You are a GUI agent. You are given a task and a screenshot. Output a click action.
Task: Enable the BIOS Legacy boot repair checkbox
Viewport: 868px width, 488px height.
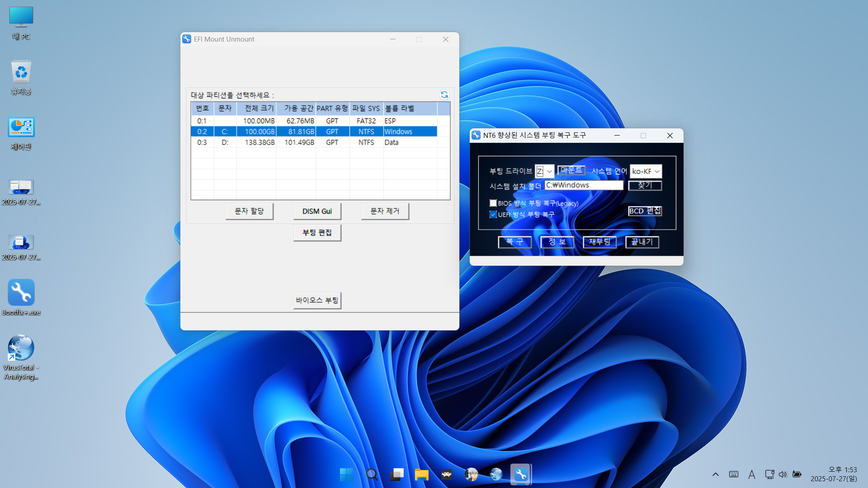coord(493,203)
